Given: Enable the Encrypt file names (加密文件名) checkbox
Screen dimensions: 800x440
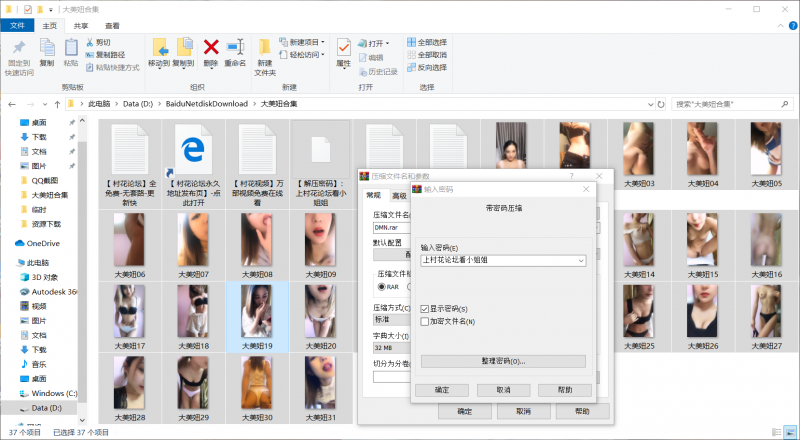Looking at the screenshot, I should (424, 321).
